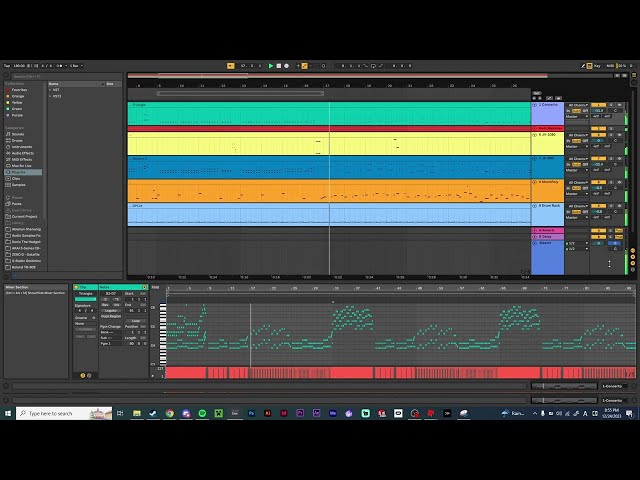Open Spotify from the Windows taskbar
The image size is (640, 480).
tap(202, 413)
